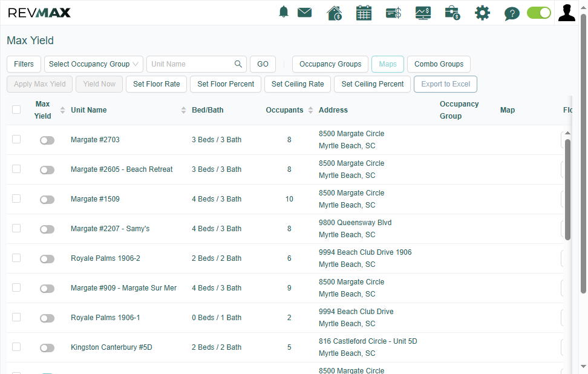Check the box for Margate #1509

click(16, 198)
